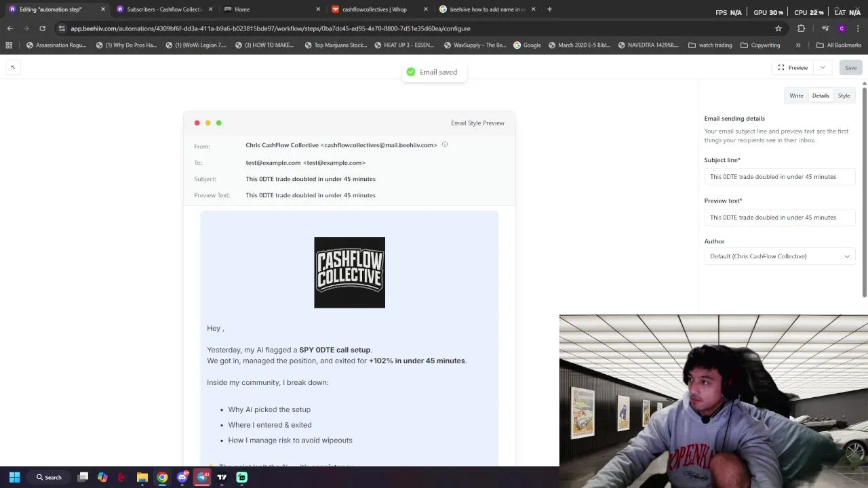Open the browser Extensions puzzle icon
The image size is (868, 488).
[802, 28]
